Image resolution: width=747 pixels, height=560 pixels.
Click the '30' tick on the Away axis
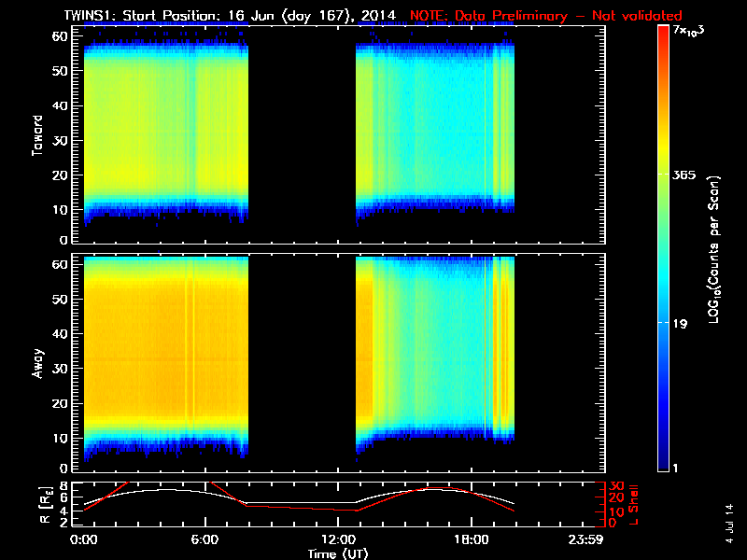coord(60,369)
